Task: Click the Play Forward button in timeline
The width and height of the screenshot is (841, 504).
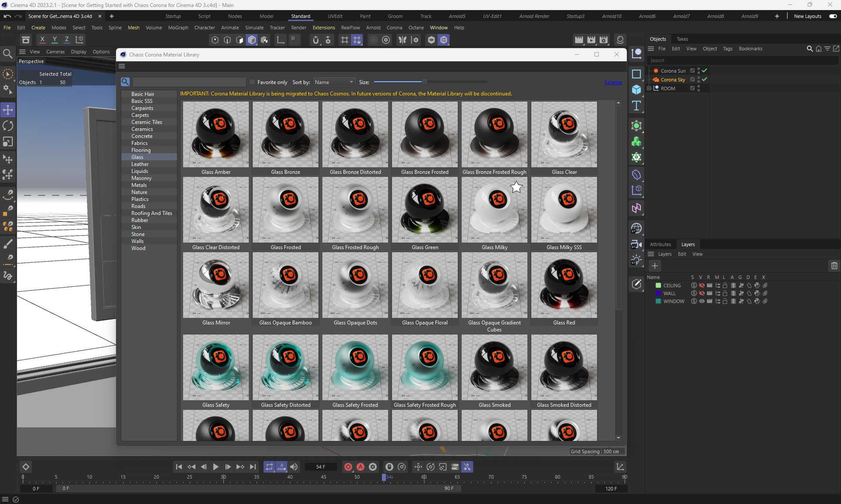Action: (x=216, y=467)
